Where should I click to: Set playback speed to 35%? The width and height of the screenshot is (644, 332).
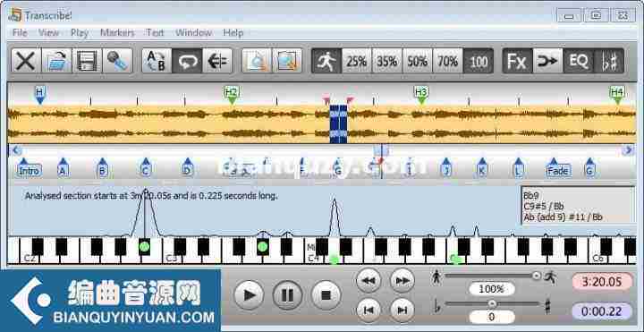(387, 61)
